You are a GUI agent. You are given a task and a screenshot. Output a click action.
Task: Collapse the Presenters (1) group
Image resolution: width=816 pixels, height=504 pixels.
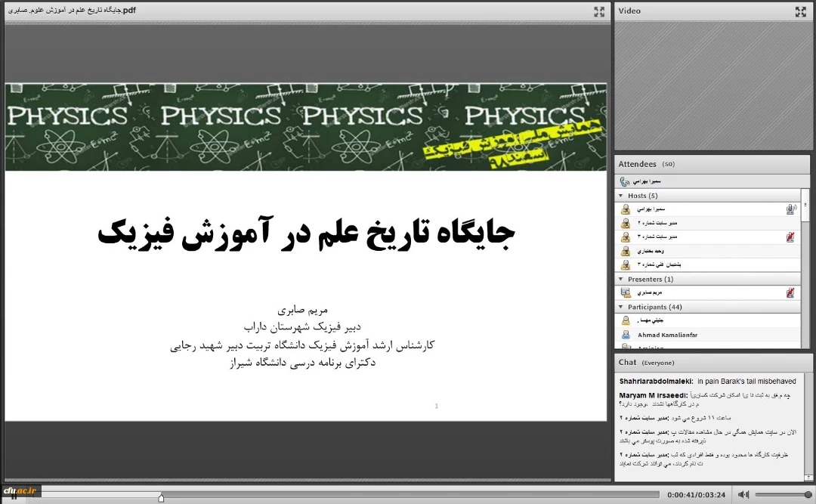click(x=621, y=280)
